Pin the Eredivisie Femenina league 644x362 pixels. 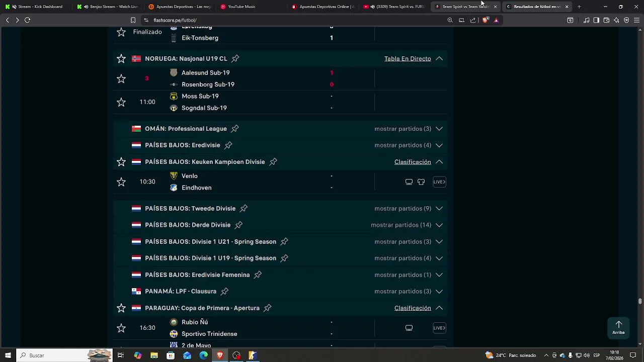(x=258, y=275)
